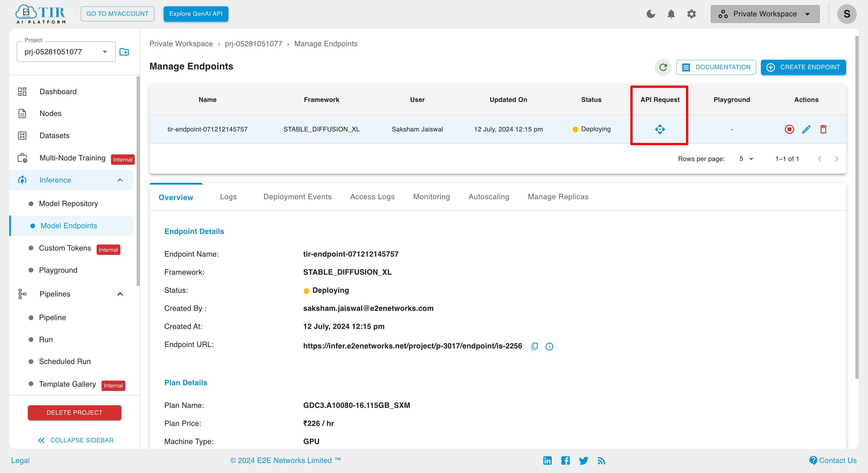This screenshot has width=868, height=473.
Task: Open Playground in sidebar
Action: click(58, 270)
